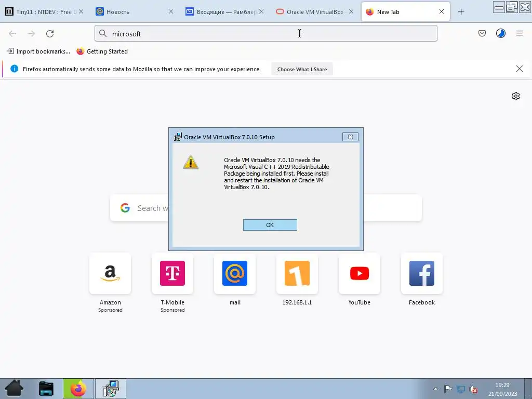Click the VirtualBox installer taskbar button
The height and width of the screenshot is (399, 532).
point(111,389)
